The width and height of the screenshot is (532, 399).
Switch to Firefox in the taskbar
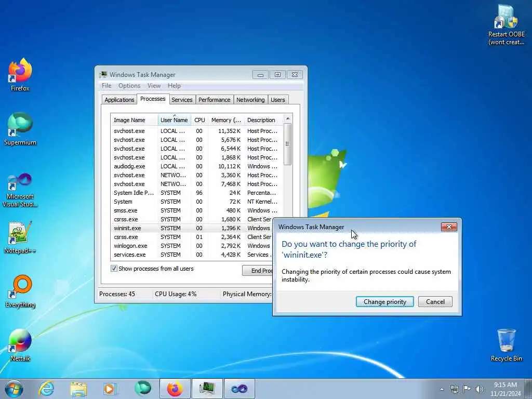pyautogui.click(x=175, y=389)
